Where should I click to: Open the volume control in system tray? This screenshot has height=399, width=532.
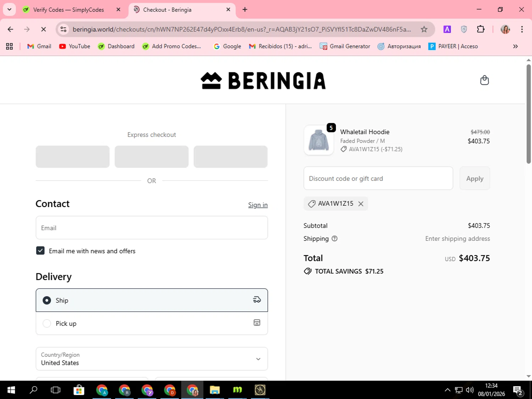(470, 390)
